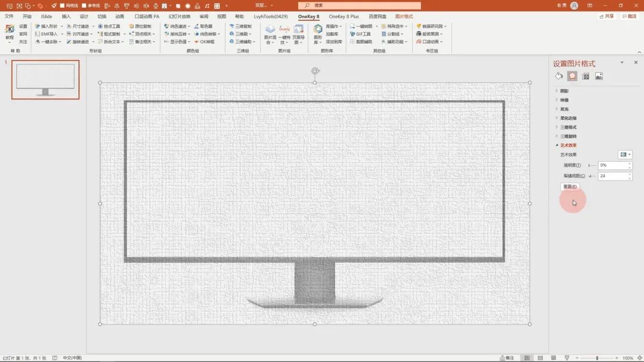Select slide 1 thumbnail
The height and width of the screenshot is (362, 644).
point(45,80)
